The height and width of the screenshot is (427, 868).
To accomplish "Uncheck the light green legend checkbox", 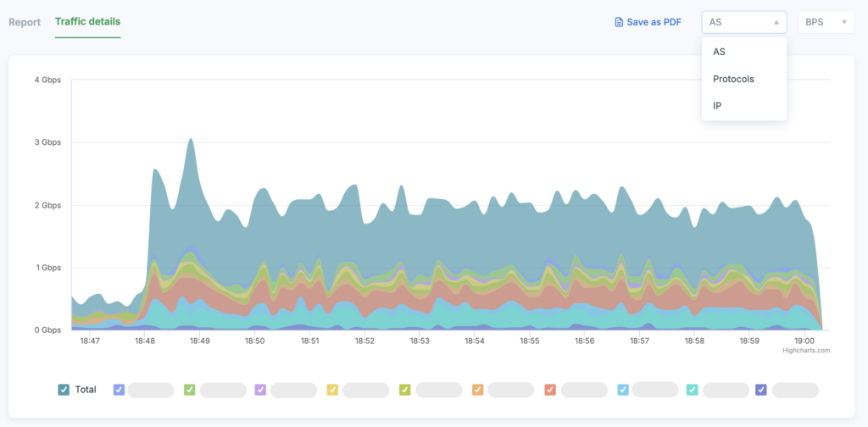I will 190,390.
